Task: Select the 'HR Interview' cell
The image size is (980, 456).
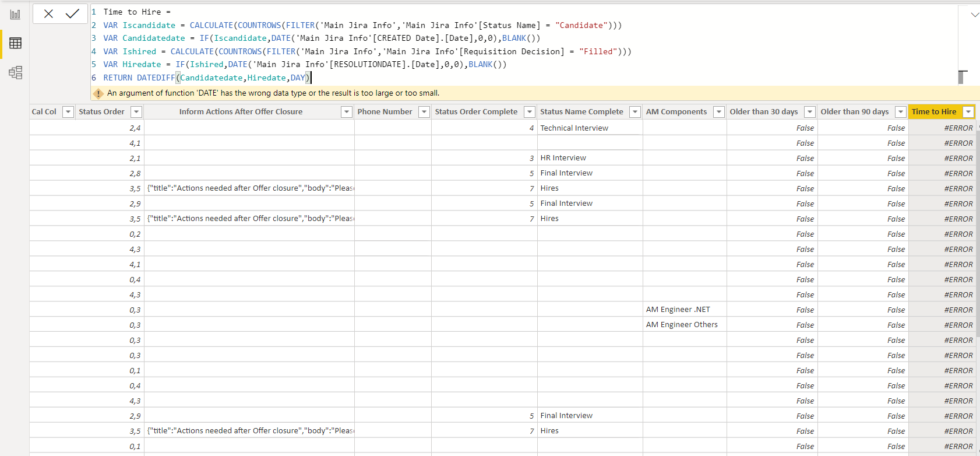Action: [590, 158]
